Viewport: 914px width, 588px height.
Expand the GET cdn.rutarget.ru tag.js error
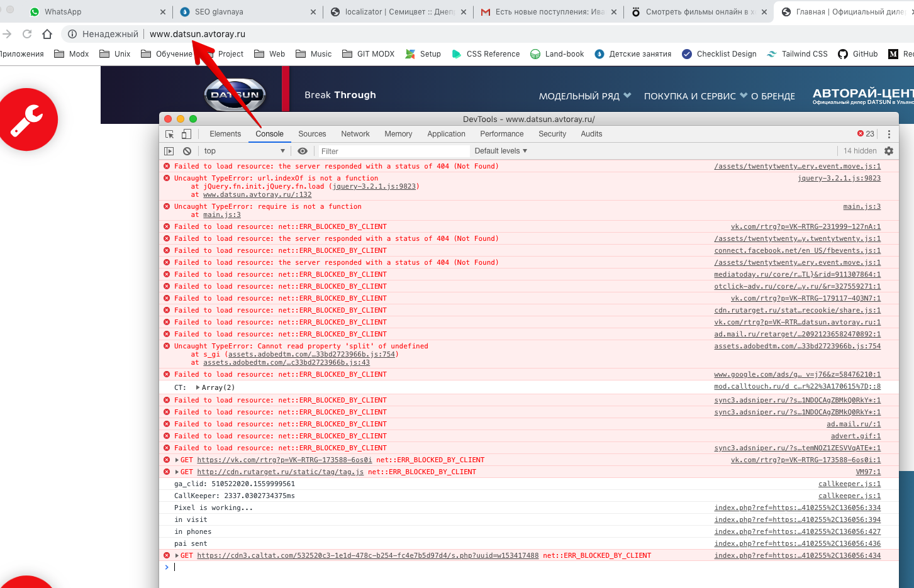[177, 472]
